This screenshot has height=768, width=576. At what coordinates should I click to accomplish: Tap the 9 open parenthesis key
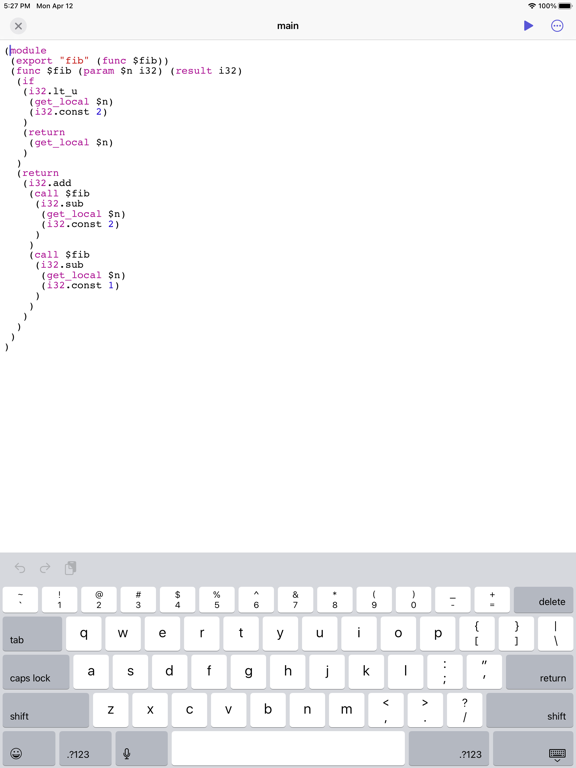click(x=374, y=600)
